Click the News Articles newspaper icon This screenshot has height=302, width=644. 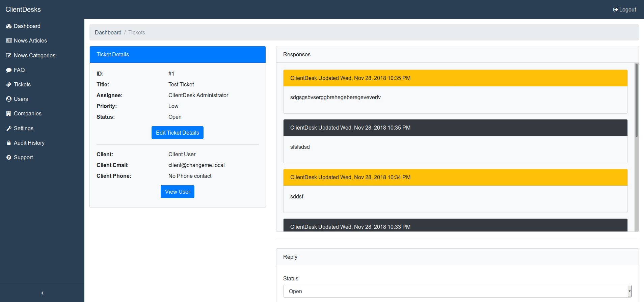click(9, 40)
